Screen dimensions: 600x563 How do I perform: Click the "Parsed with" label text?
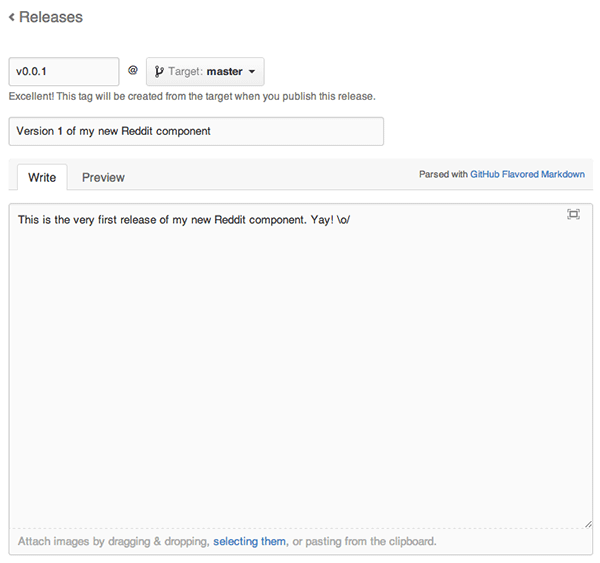(443, 175)
